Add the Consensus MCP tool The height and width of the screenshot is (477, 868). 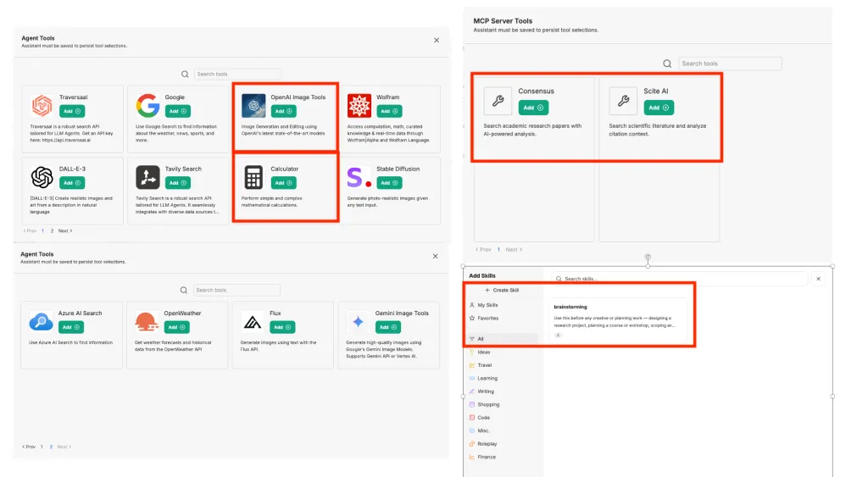pos(533,108)
